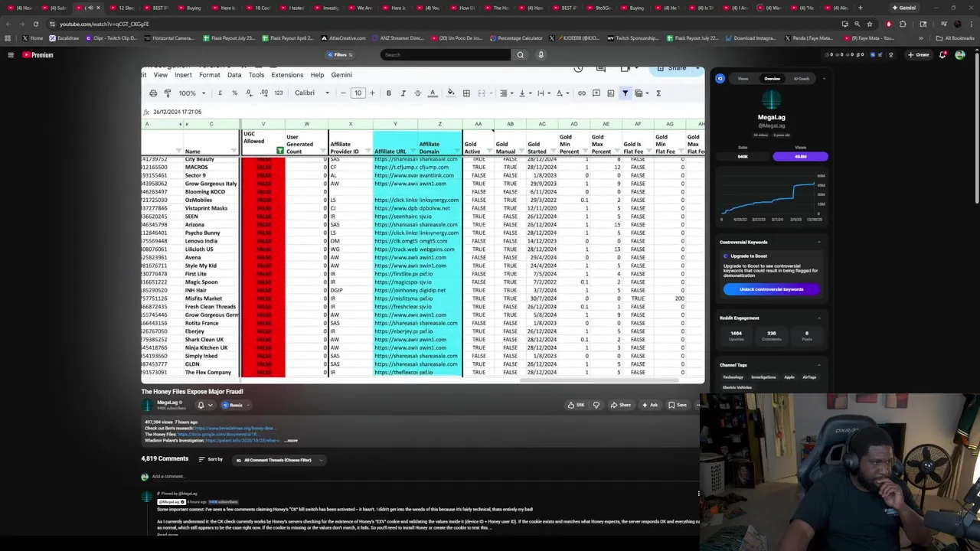Open the functions sigma icon
Image resolution: width=980 pixels, height=551 pixels.
[658, 93]
